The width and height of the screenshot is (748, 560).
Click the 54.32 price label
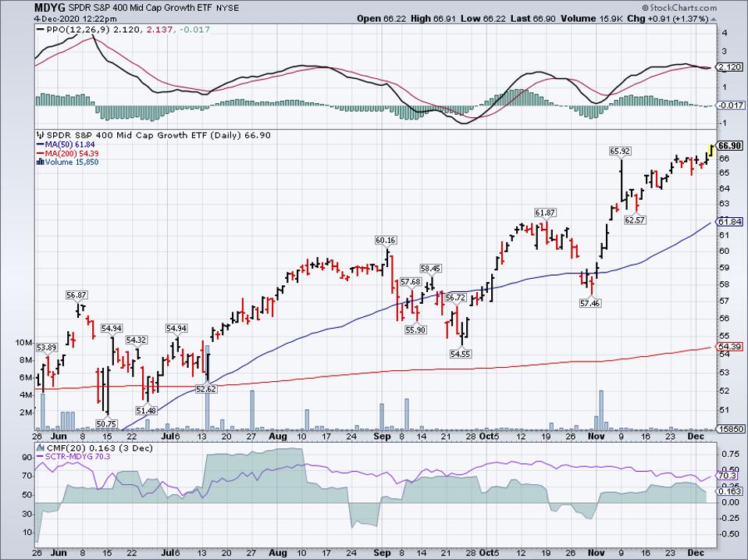(x=137, y=340)
